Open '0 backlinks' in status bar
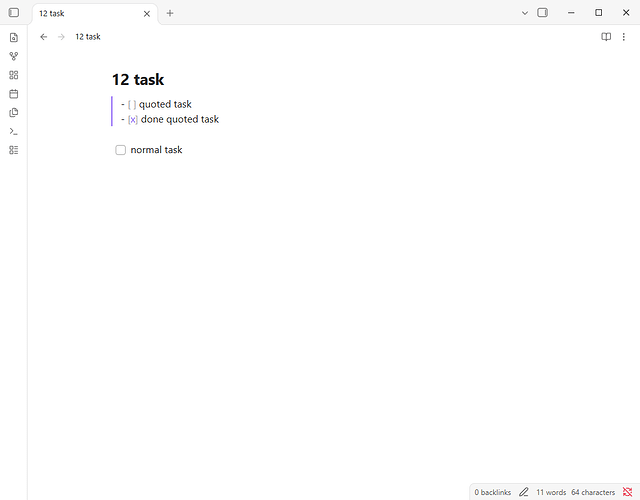 pos(493,492)
